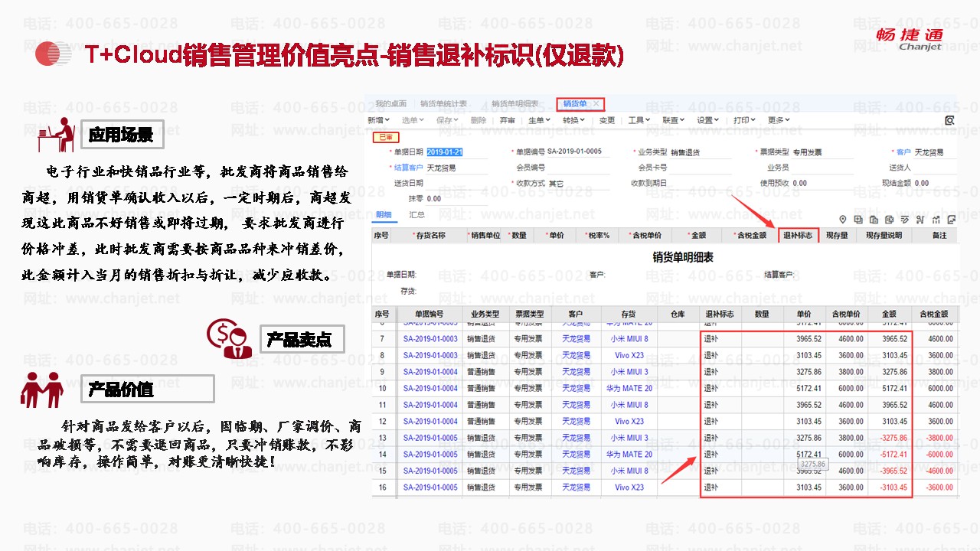Click the red -3800.00 tax-included amount

pos(939,439)
